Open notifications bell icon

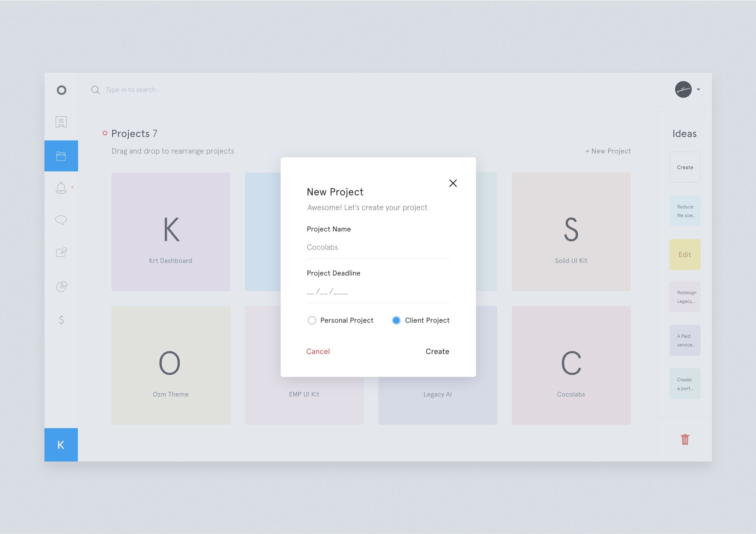click(x=61, y=188)
